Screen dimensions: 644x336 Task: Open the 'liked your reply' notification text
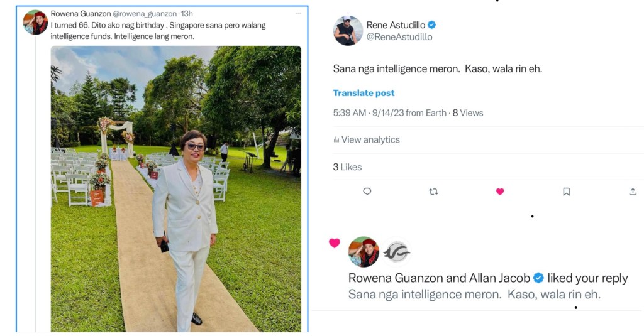pos(587,278)
